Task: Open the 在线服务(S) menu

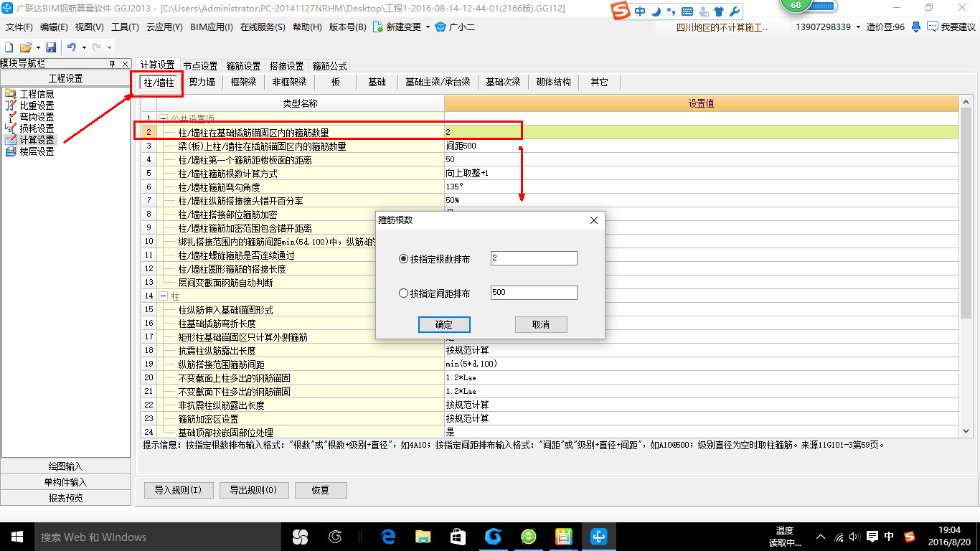Action: point(263,27)
